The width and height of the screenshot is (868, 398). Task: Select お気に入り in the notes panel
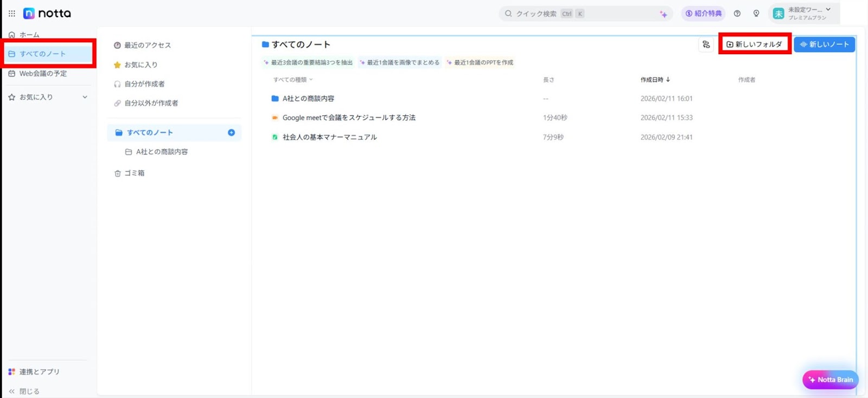[x=136, y=65]
